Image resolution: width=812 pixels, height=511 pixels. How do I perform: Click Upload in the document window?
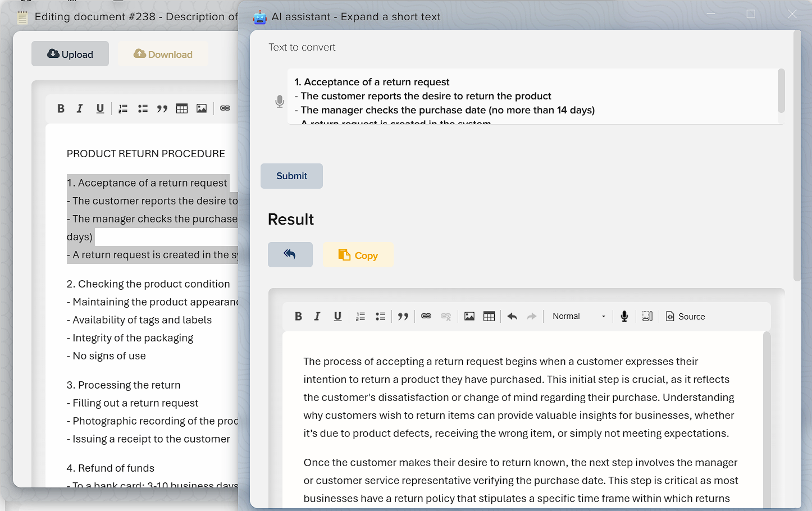pyautogui.click(x=70, y=54)
